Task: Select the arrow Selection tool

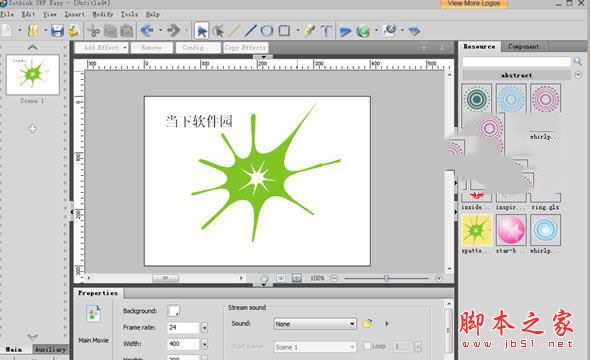Action: [x=202, y=31]
